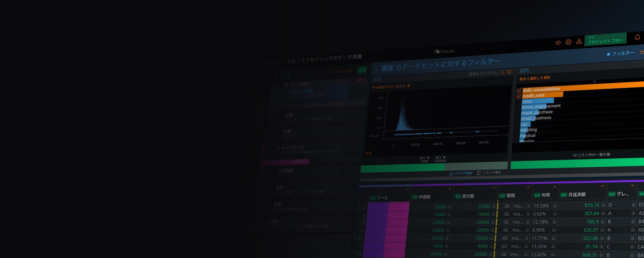
Task: Open the three-circle cluster icon
Action: pyautogui.click(x=579, y=41)
